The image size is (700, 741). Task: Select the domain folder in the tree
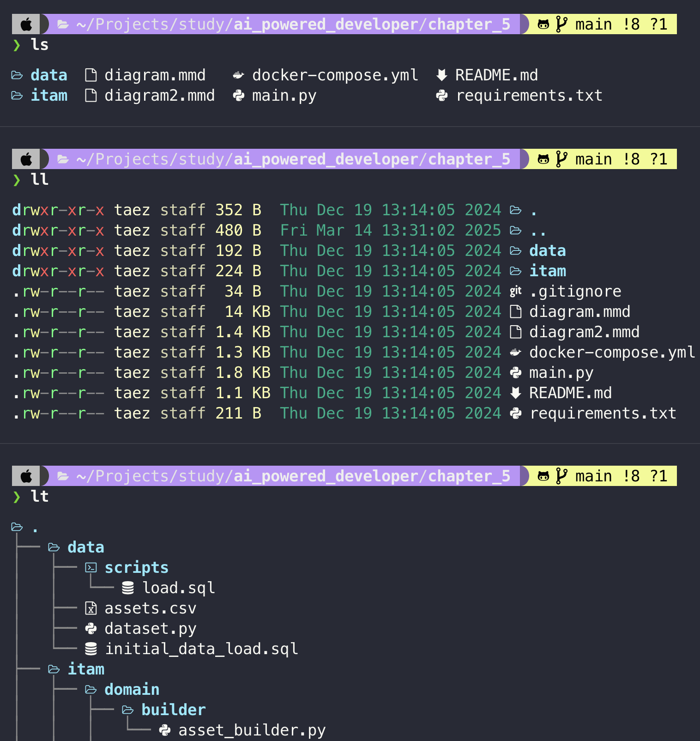point(132,689)
